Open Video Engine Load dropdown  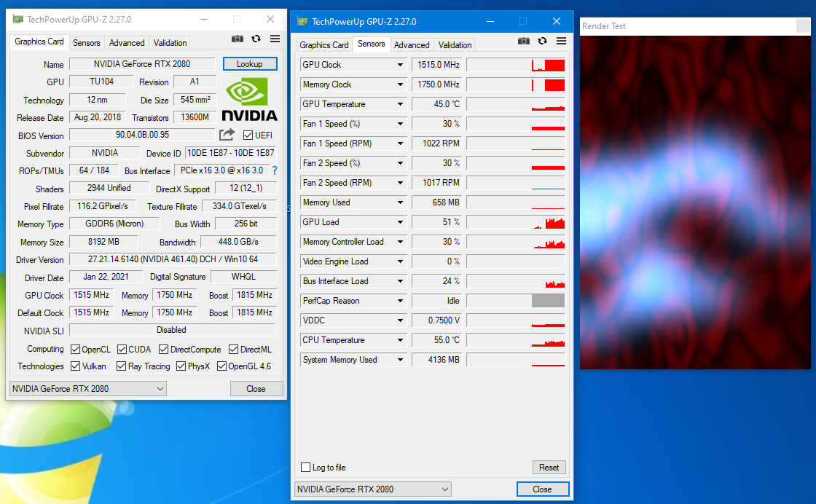pyautogui.click(x=400, y=261)
